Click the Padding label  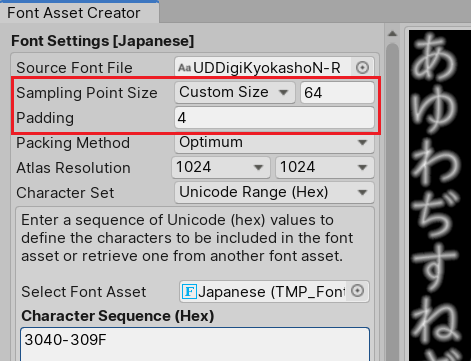click(45, 118)
